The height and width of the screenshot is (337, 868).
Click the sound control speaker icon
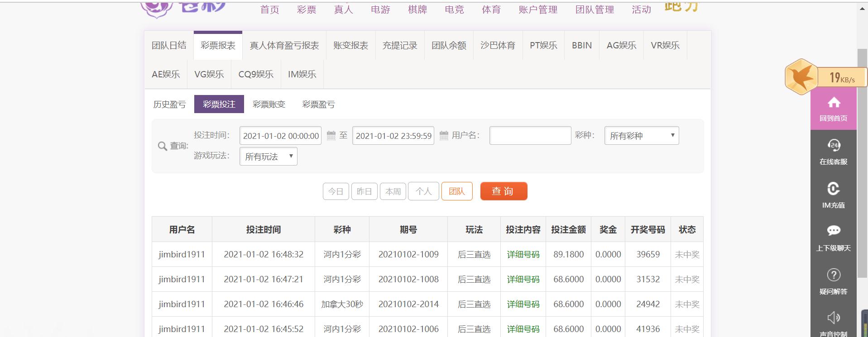834,318
